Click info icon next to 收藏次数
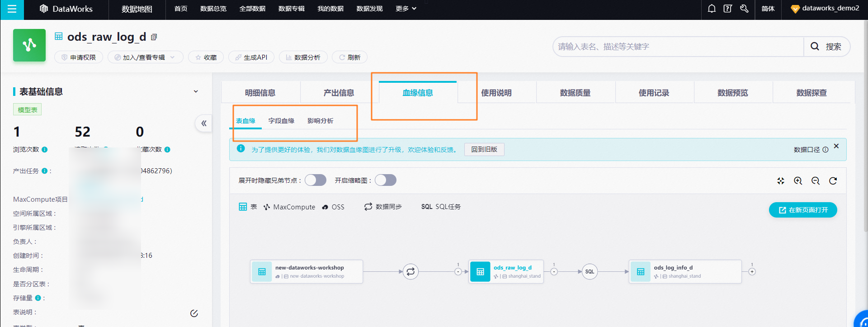The image size is (868, 327). coord(167,150)
